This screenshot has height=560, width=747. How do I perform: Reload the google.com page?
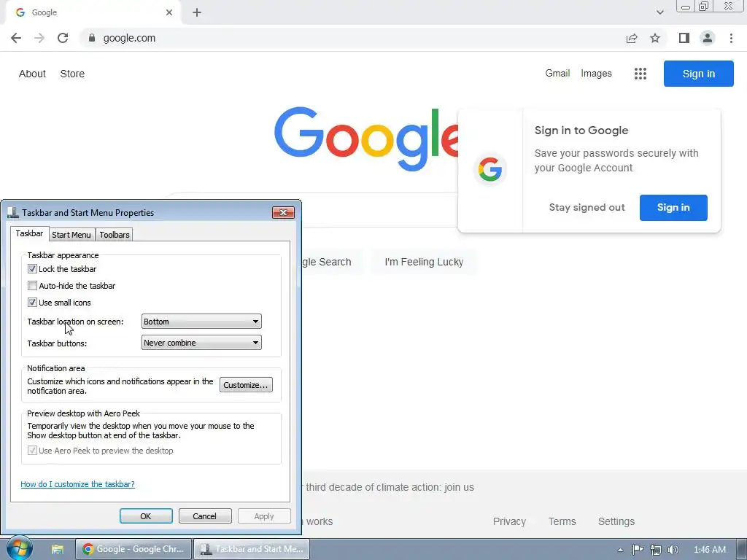[63, 38]
